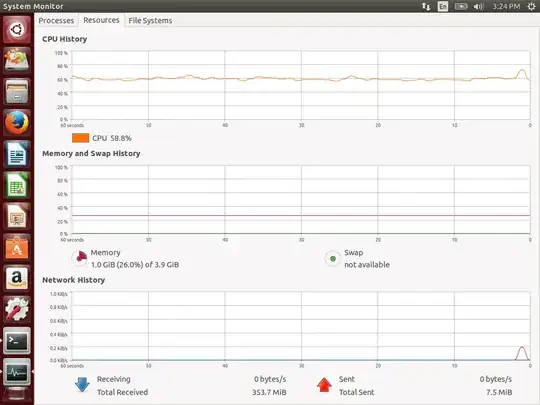
Task: Click the System Monitor dock icon
Action: [17, 372]
